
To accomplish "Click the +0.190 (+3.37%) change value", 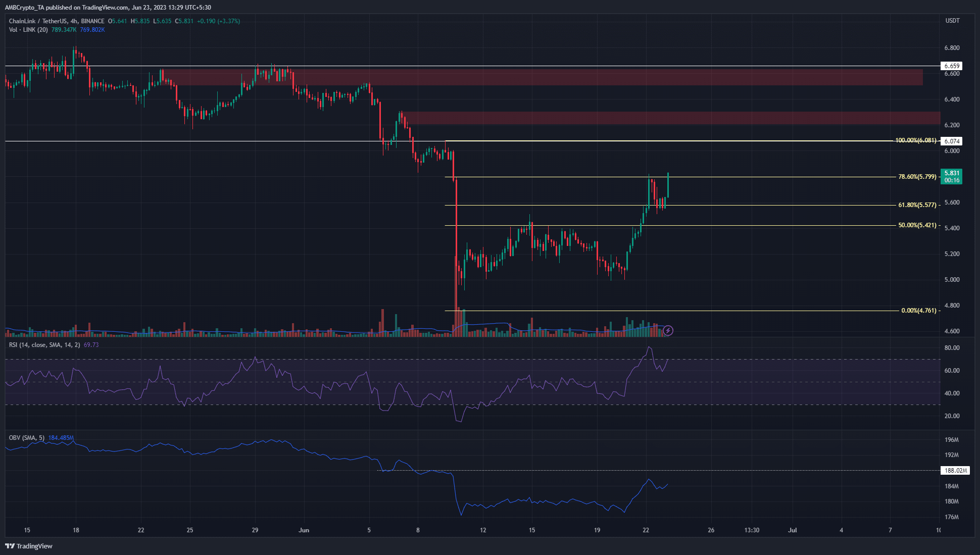I will coord(218,21).
